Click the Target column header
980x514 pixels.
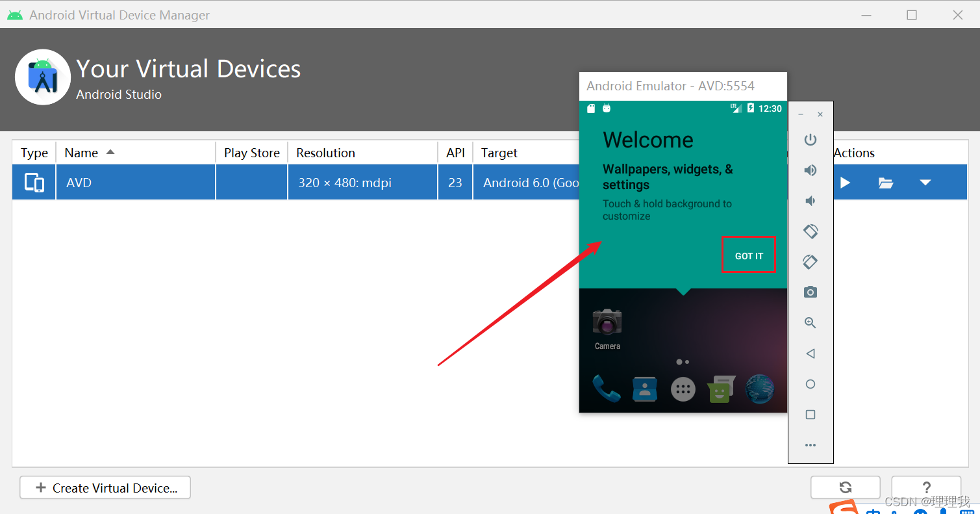tap(499, 153)
